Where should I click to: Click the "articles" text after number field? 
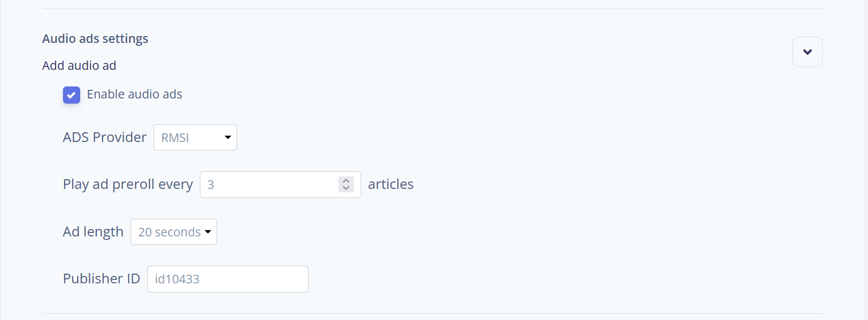click(x=390, y=185)
